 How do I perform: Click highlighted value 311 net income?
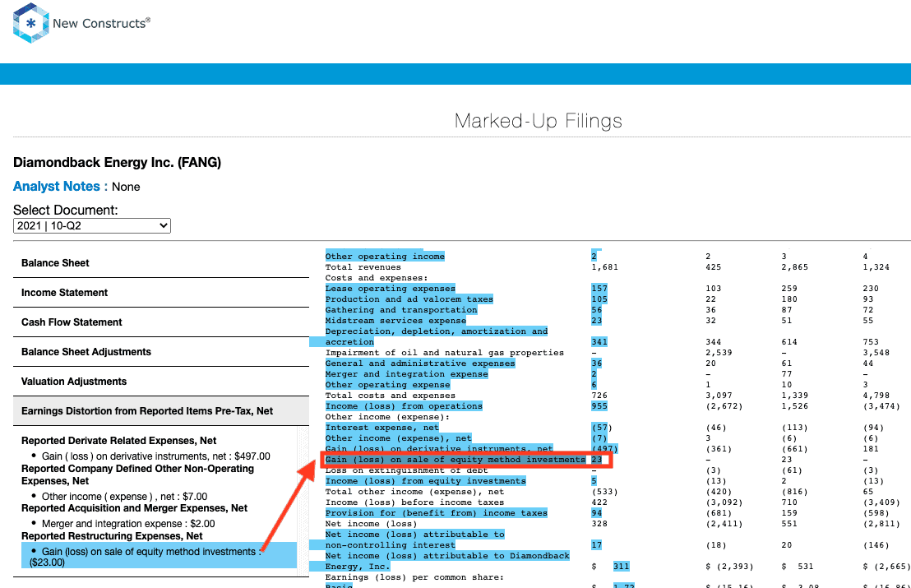point(621,567)
